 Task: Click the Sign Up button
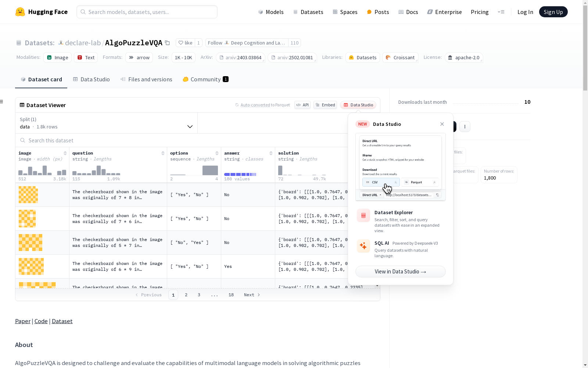click(x=553, y=12)
